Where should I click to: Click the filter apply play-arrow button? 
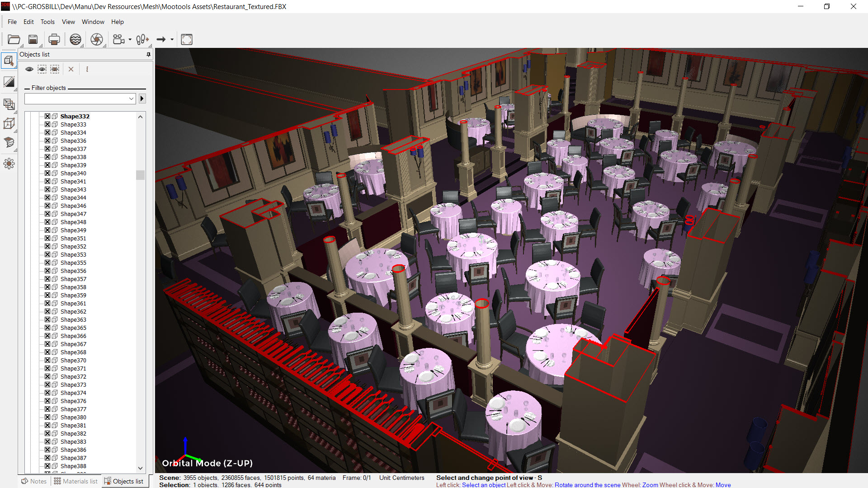[x=142, y=99]
